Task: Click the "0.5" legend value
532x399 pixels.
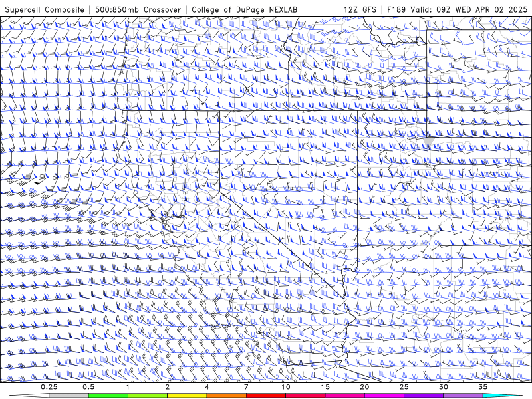Action: point(88,387)
